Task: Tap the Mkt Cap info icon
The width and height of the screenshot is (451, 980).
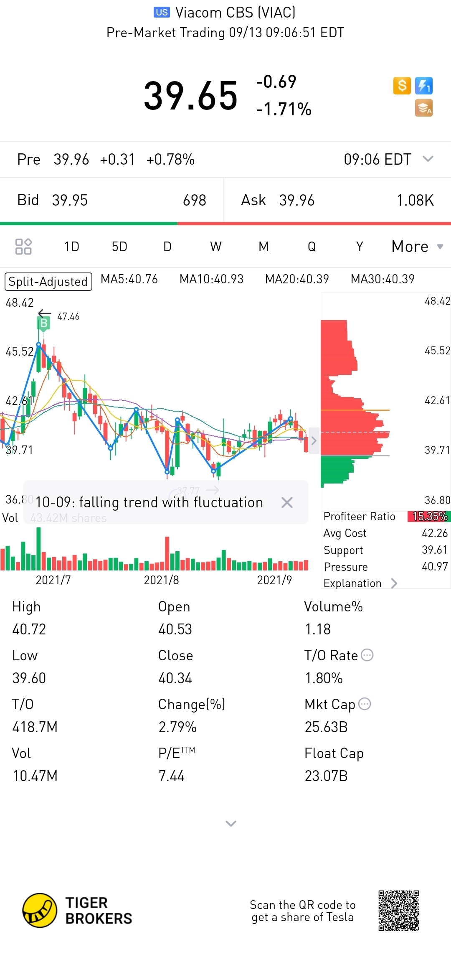Action: click(x=365, y=704)
